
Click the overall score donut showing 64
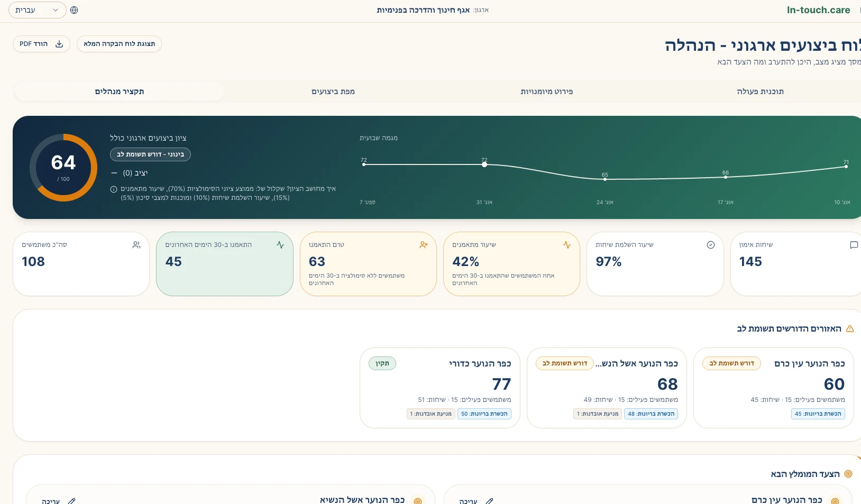click(63, 167)
